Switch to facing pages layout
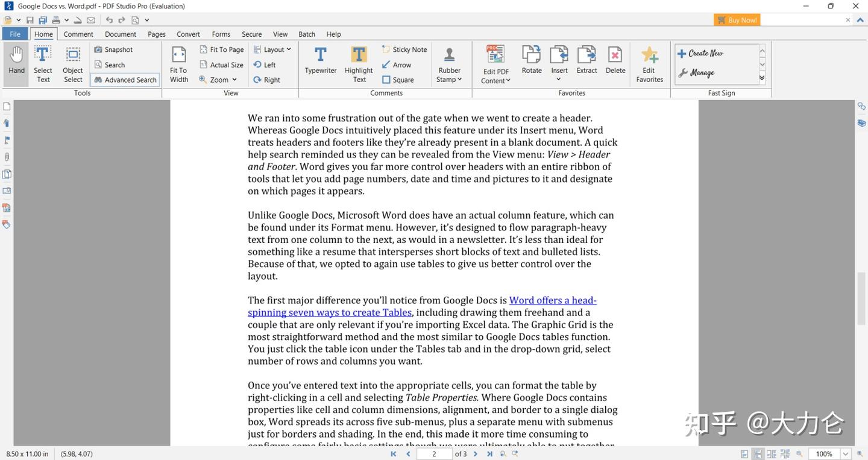Viewport: 868px width, 460px height. point(772,454)
